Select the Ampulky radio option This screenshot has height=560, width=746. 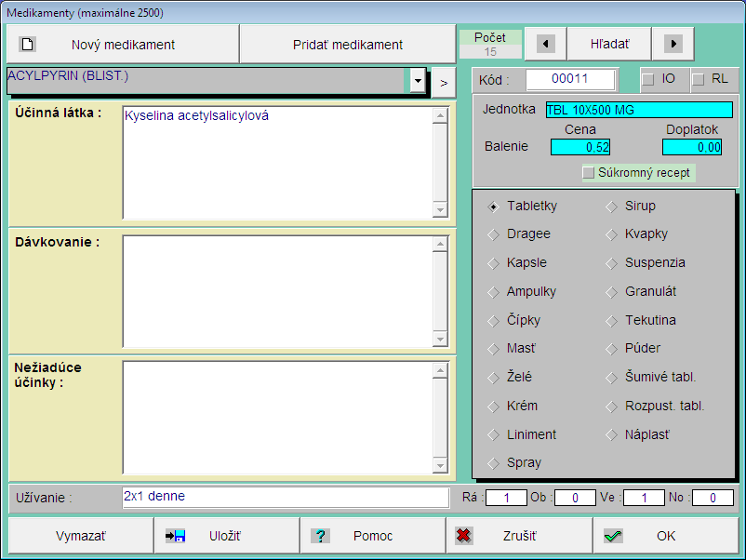point(493,292)
